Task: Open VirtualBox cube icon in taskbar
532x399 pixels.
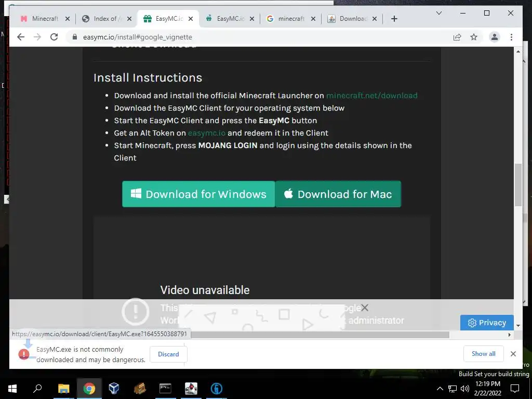Action: [114, 389]
